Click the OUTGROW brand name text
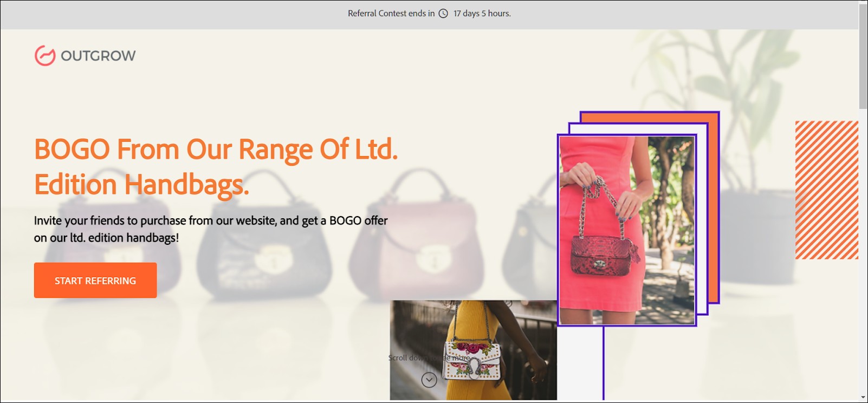This screenshot has width=868, height=403. [98, 56]
